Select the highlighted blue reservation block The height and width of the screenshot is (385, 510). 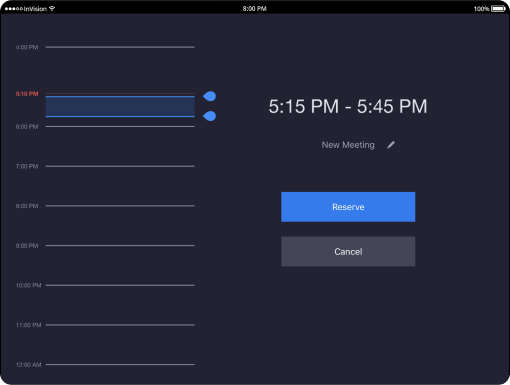pyautogui.click(x=120, y=106)
